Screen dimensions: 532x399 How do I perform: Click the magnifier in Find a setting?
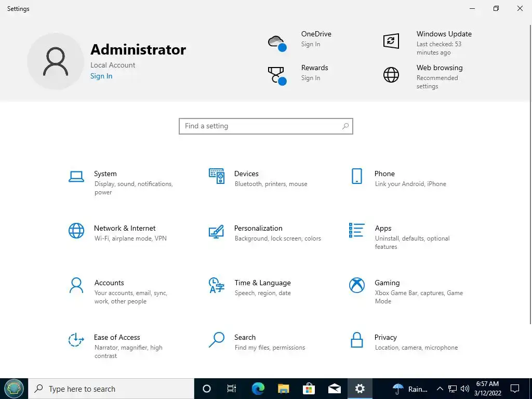[x=345, y=126]
